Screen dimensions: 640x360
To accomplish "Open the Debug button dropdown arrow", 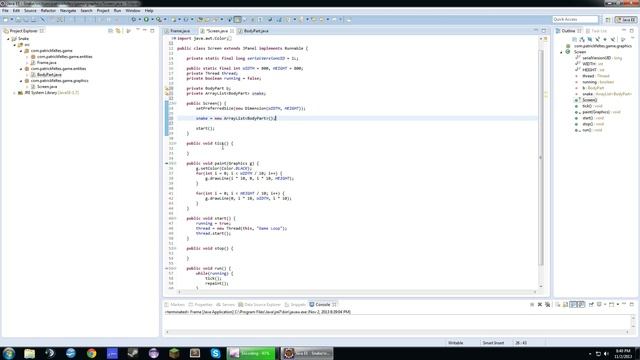I will [139, 19].
